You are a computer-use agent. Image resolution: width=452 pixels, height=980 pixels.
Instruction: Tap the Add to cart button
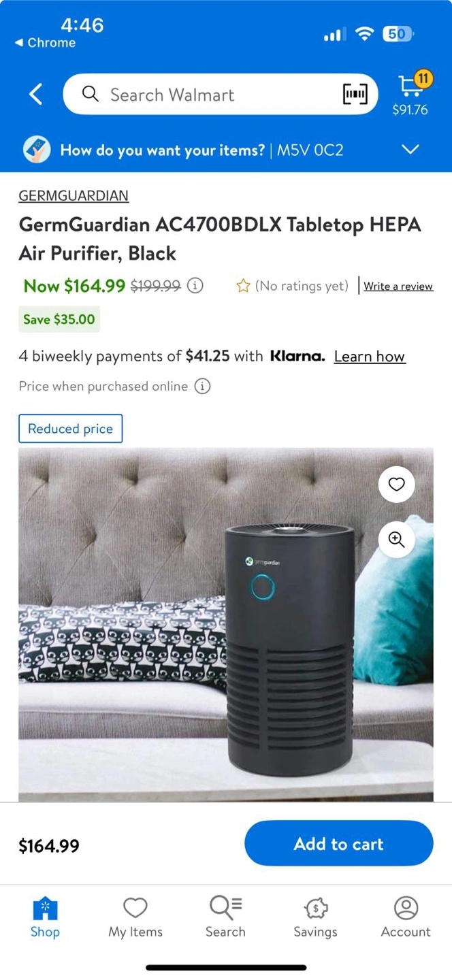tap(339, 843)
